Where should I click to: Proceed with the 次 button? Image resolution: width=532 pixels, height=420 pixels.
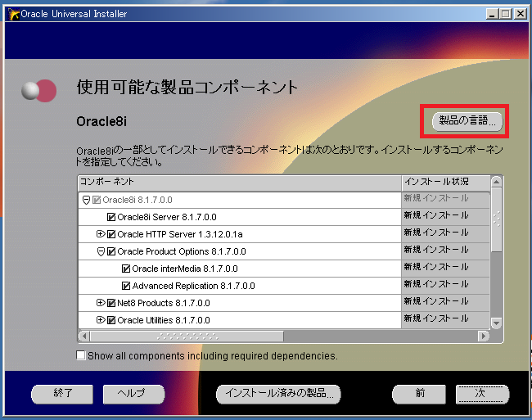(x=482, y=394)
